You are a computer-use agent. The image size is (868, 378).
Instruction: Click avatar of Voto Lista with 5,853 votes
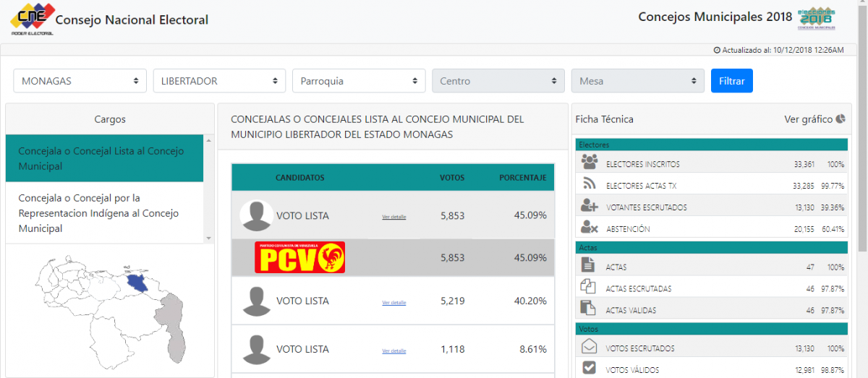pos(255,215)
